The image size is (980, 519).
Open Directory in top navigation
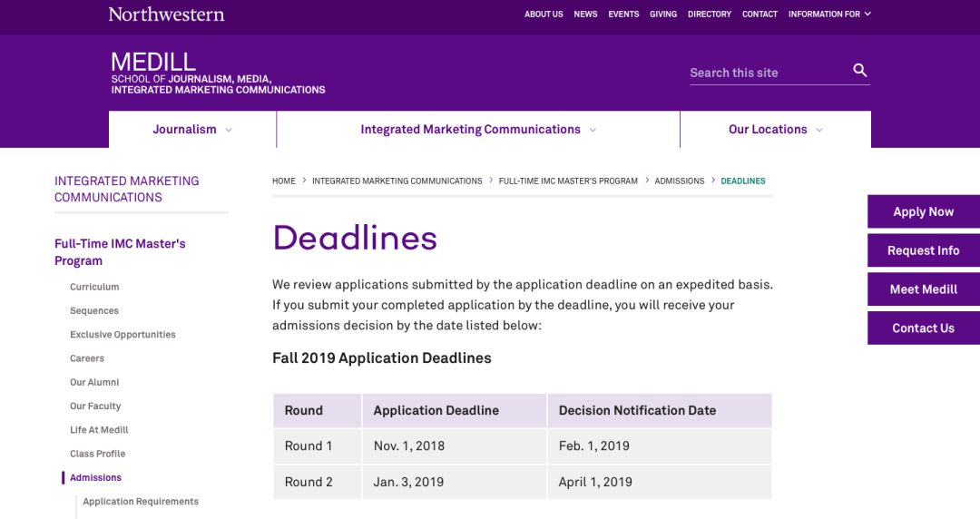click(x=710, y=14)
